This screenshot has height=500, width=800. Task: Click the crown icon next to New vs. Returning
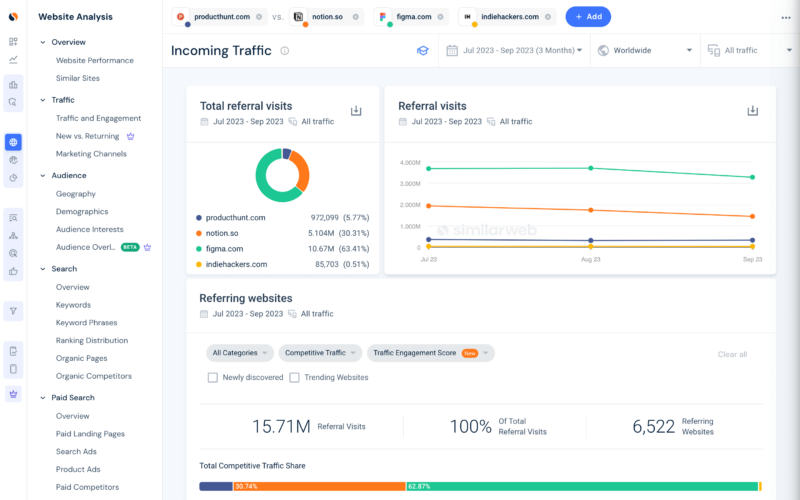point(131,136)
